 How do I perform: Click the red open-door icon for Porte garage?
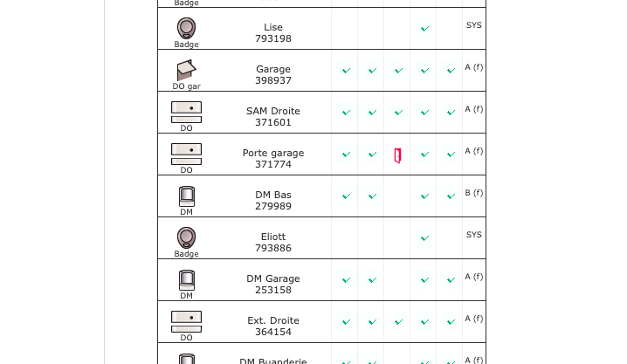pyautogui.click(x=398, y=155)
